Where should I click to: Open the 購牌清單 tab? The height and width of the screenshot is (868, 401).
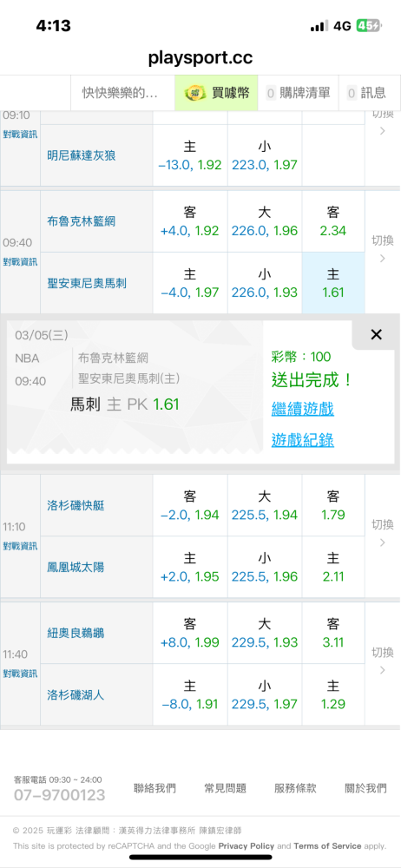[299, 93]
